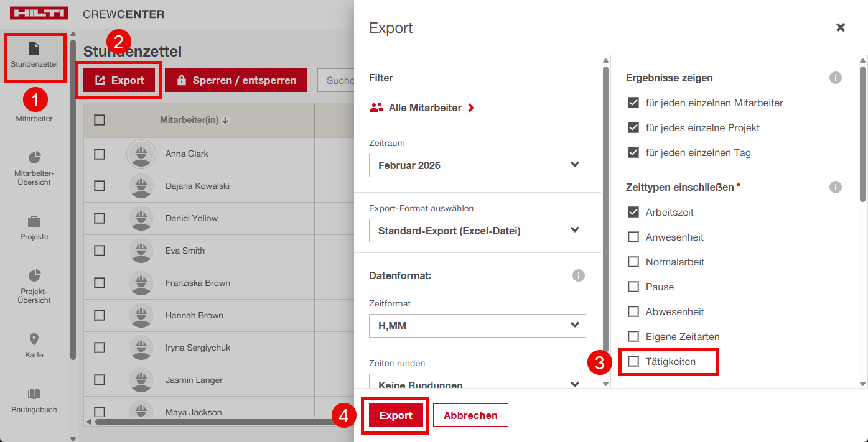Go to Projekt-Übersicht in sidebar
Screen dimensions: 868x442
[x=34, y=285]
